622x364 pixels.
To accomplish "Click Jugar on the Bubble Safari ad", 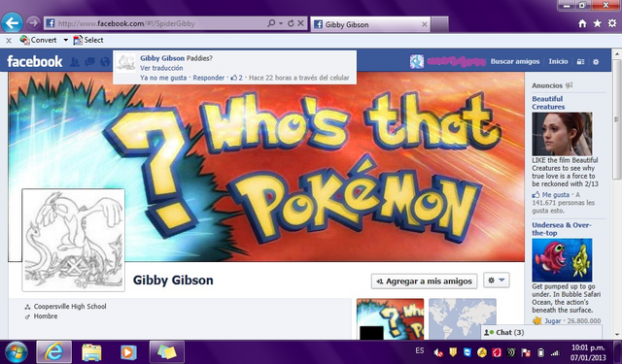I will point(552,321).
